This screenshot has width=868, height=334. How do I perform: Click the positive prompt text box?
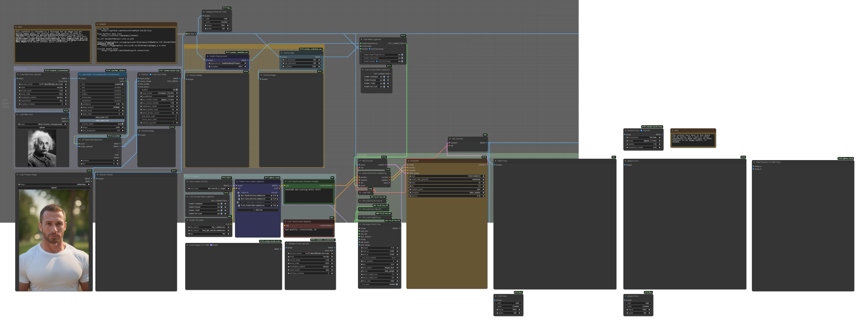click(x=309, y=196)
